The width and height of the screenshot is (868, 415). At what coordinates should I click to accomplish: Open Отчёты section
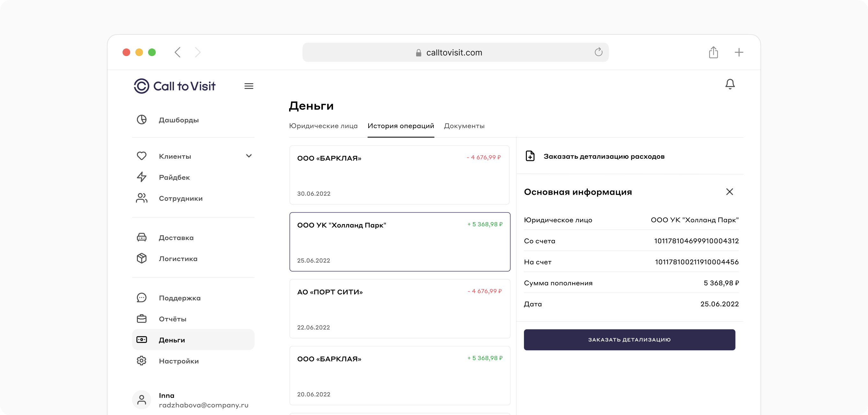click(193, 319)
